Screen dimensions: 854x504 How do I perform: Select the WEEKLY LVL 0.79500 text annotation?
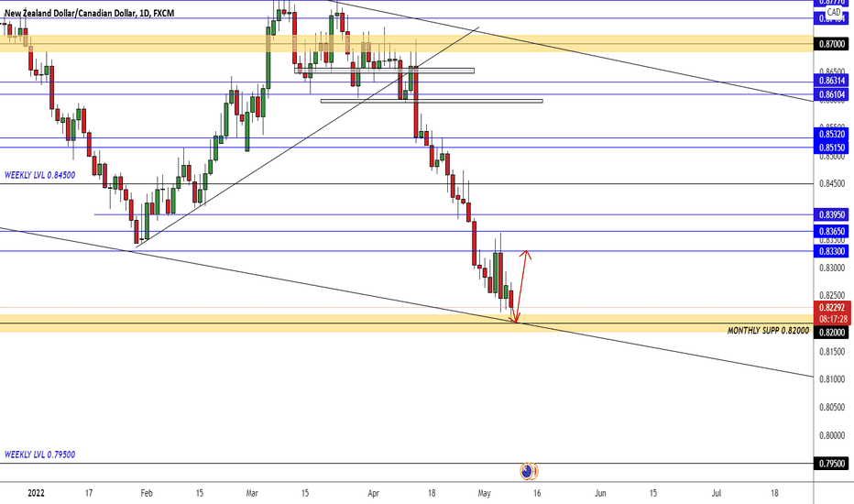pyautogui.click(x=39, y=455)
